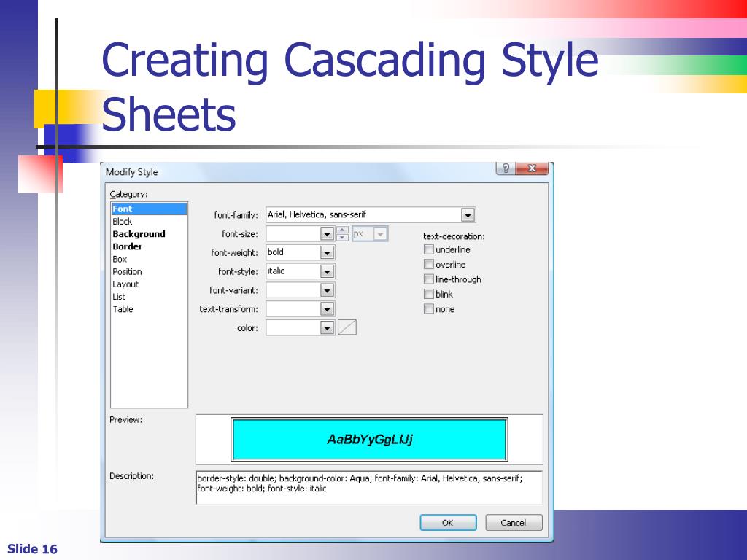The width and height of the screenshot is (747, 560).
Task: Click inside the font-family text field
Action: tap(363, 215)
